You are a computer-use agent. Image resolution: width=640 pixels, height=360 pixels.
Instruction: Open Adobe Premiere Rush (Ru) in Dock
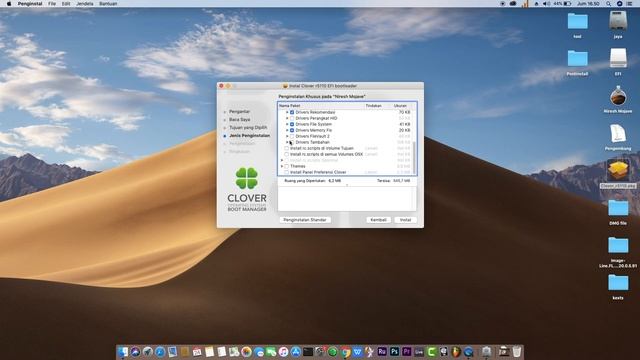382,351
